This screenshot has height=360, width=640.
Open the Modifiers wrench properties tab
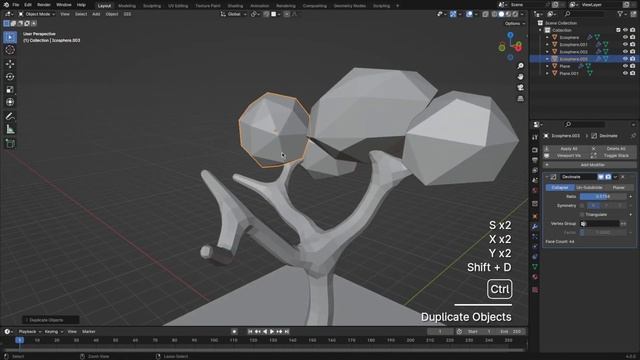point(535,227)
